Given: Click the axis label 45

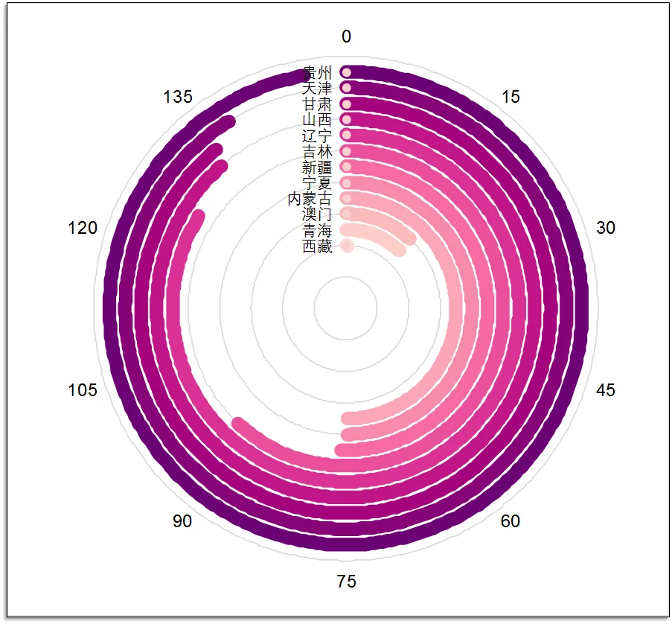Looking at the screenshot, I should [606, 390].
